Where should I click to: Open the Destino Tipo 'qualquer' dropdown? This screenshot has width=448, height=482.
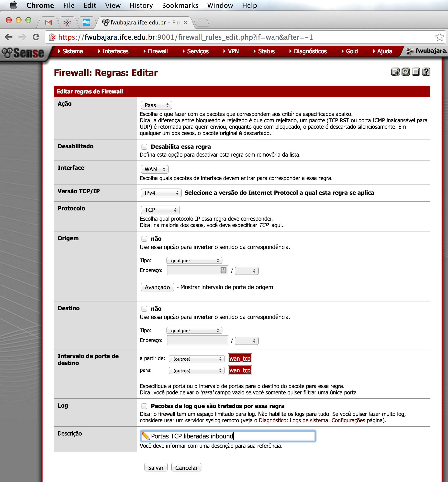[194, 331]
